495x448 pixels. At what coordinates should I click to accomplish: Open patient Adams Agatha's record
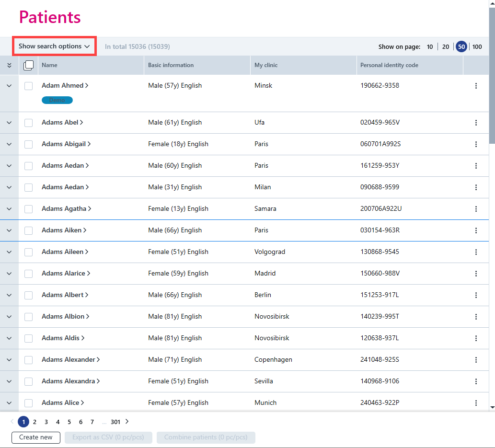(x=66, y=209)
